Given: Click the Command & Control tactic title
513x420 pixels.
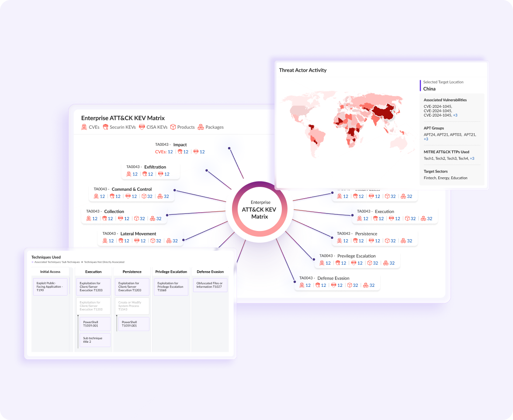Looking at the screenshot, I should coord(132,189).
